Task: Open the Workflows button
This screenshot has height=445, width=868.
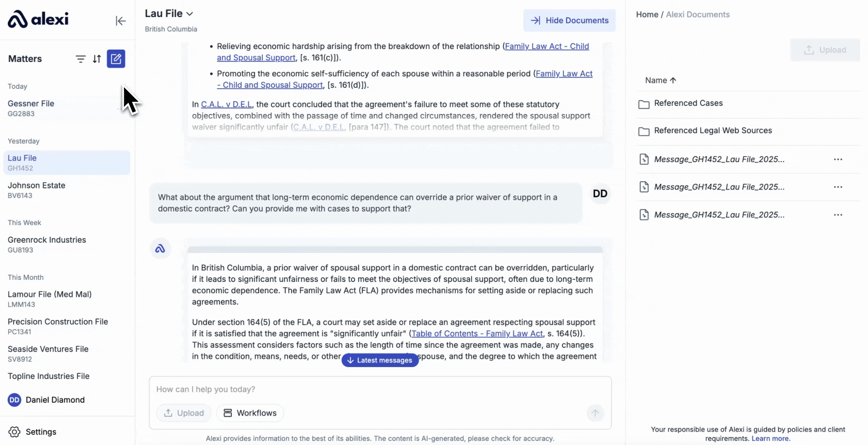Action: 250,413
